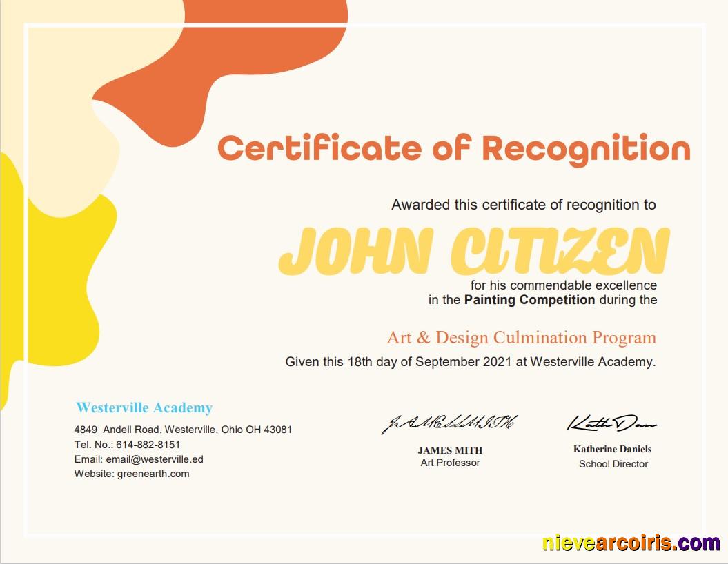Select the "Westerville Academy" blue heading
Screen dimensions: 728x564
pyautogui.click(x=144, y=407)
